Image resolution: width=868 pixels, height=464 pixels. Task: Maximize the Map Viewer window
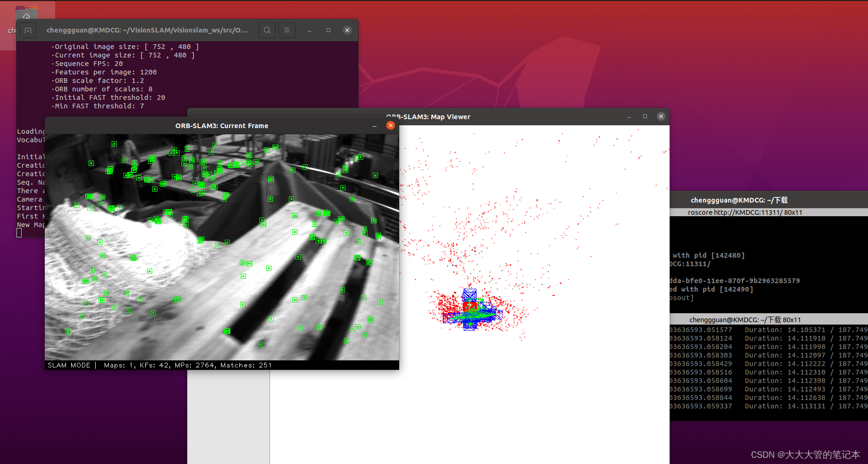pyautogui.click(x=645, y=116)
